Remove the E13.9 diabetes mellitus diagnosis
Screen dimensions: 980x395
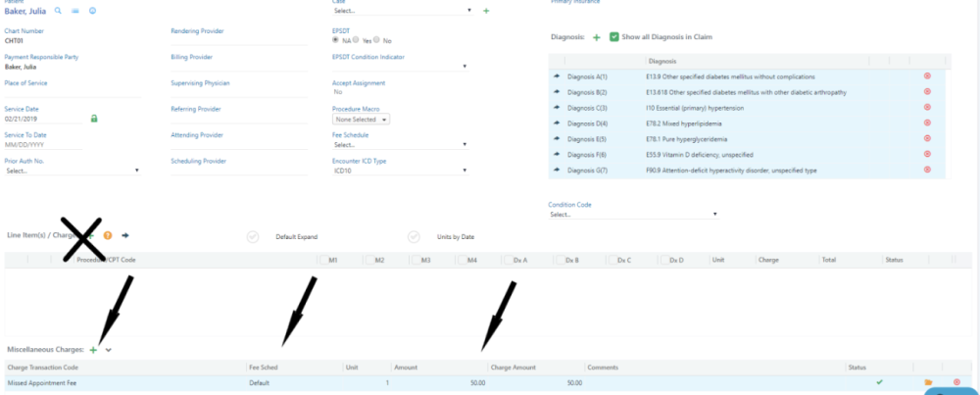pos(927,75)
